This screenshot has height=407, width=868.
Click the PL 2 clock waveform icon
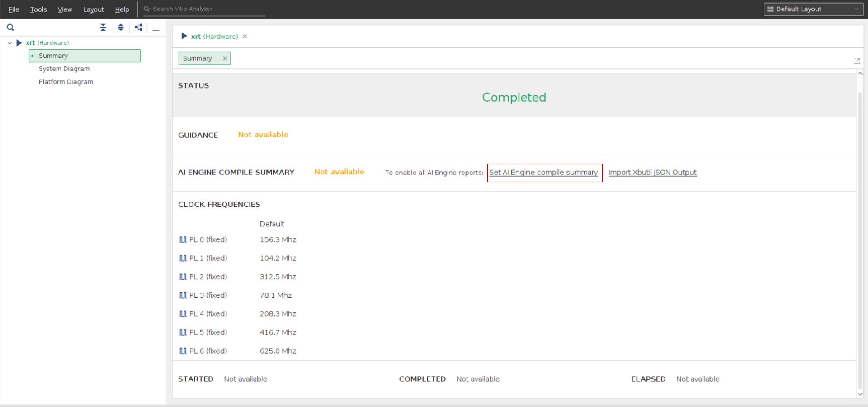point(183,276)
